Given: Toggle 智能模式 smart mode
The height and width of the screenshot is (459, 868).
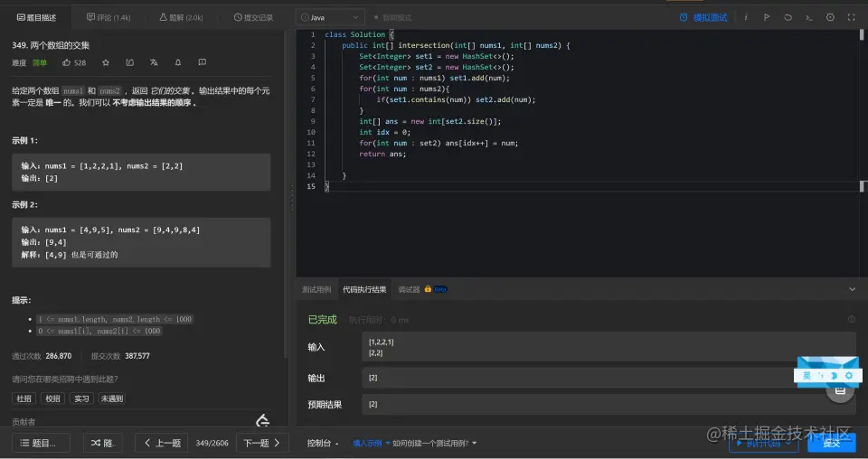Looking at the screenshot, I should point(392,18).
